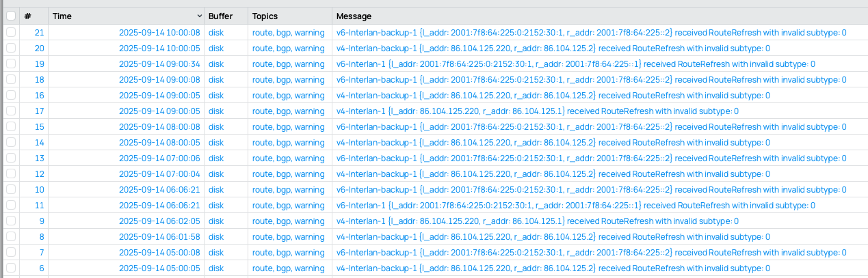Image resolution: width=868 pixels, height=278 pixels.
Task: Check the checkbox for log entry 21
Action: point(11,33)
